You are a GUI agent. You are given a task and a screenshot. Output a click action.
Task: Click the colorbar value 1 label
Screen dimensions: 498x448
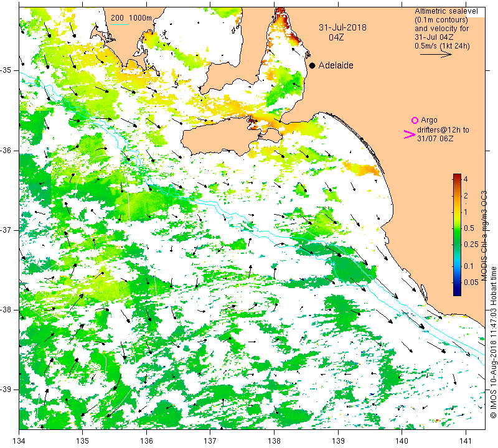click(466, 212)
